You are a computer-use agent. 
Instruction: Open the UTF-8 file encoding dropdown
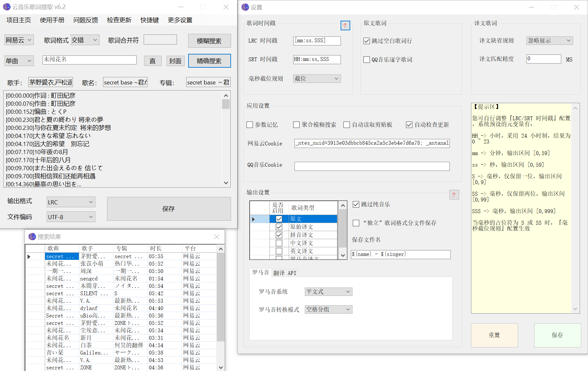point(71,217)
